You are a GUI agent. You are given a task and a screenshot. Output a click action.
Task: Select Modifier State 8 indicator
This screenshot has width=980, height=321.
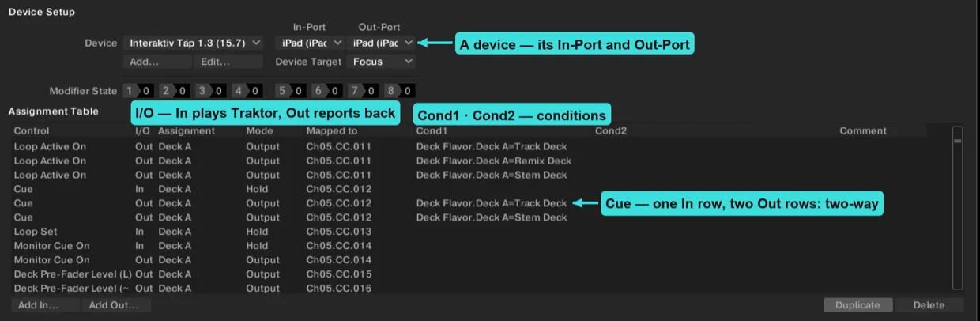pos(399,91)
